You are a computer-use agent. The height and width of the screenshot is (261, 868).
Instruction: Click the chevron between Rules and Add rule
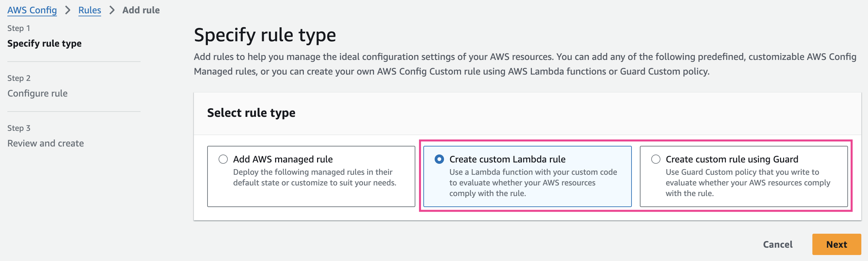[112, 10]
